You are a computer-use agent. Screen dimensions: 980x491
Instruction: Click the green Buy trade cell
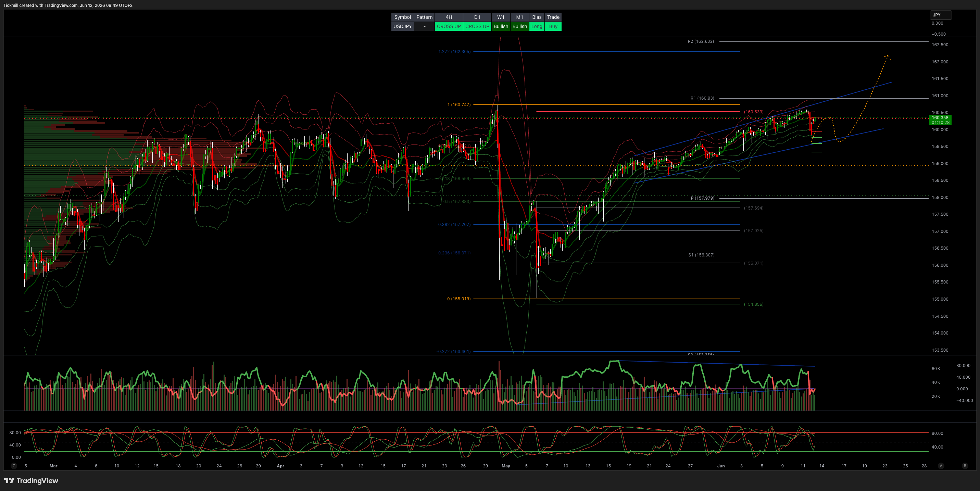553,26
